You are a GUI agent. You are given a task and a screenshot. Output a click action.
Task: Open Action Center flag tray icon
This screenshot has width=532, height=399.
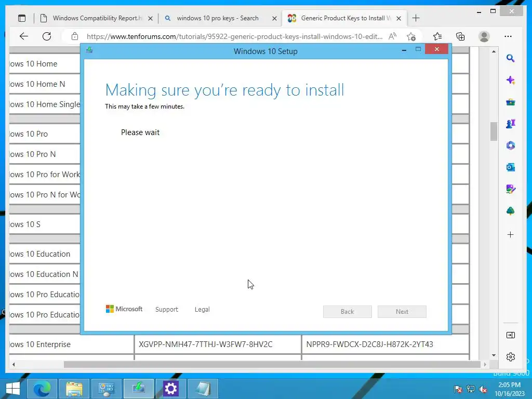[x=458, y=389]
